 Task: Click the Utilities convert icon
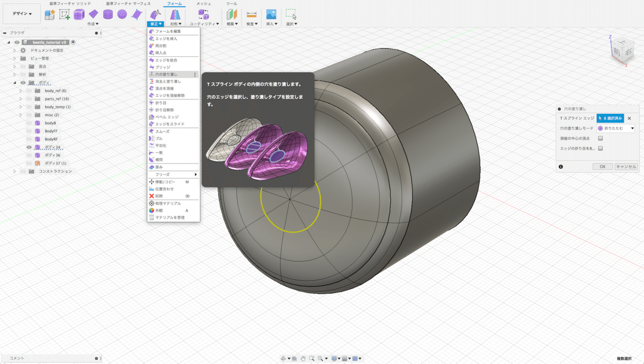(204, 14)
